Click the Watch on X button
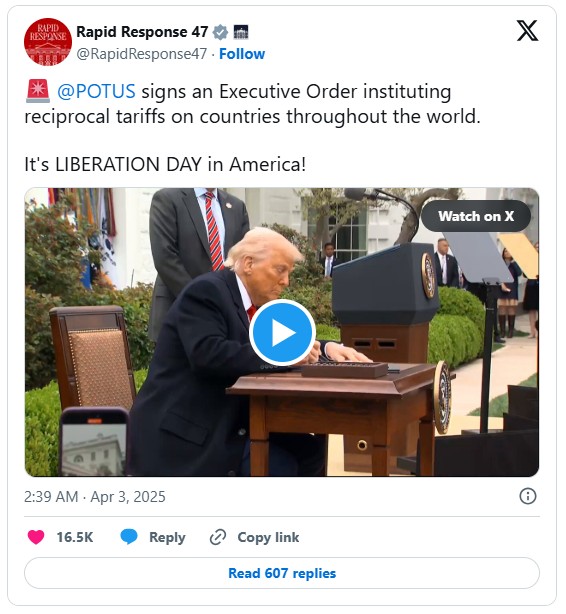This screenshot has width=566, height=614. 476,216
